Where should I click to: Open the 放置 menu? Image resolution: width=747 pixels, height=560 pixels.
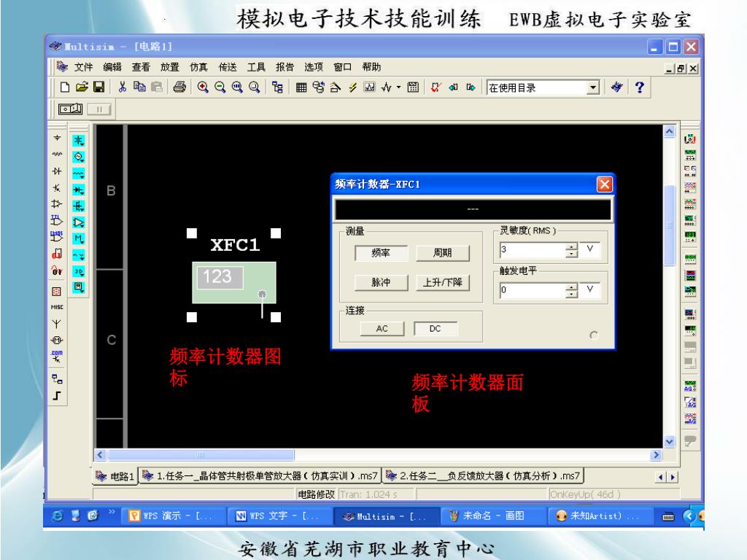pos(169,67)
